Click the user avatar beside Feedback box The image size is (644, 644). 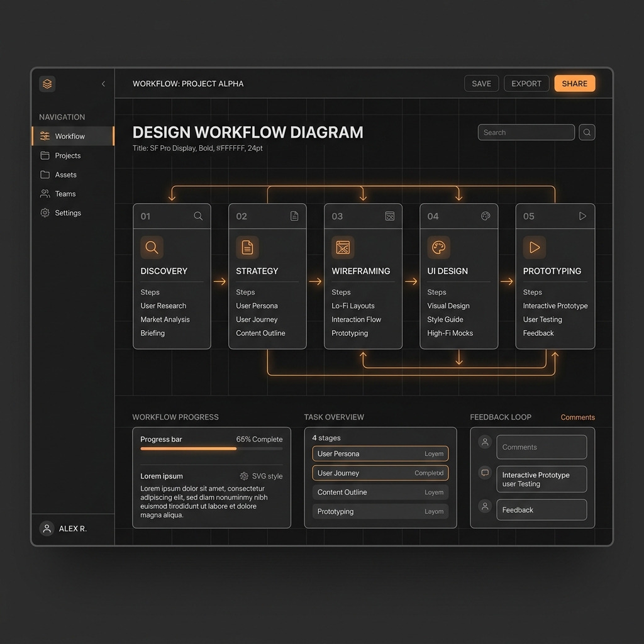click(x=485, y=506)
